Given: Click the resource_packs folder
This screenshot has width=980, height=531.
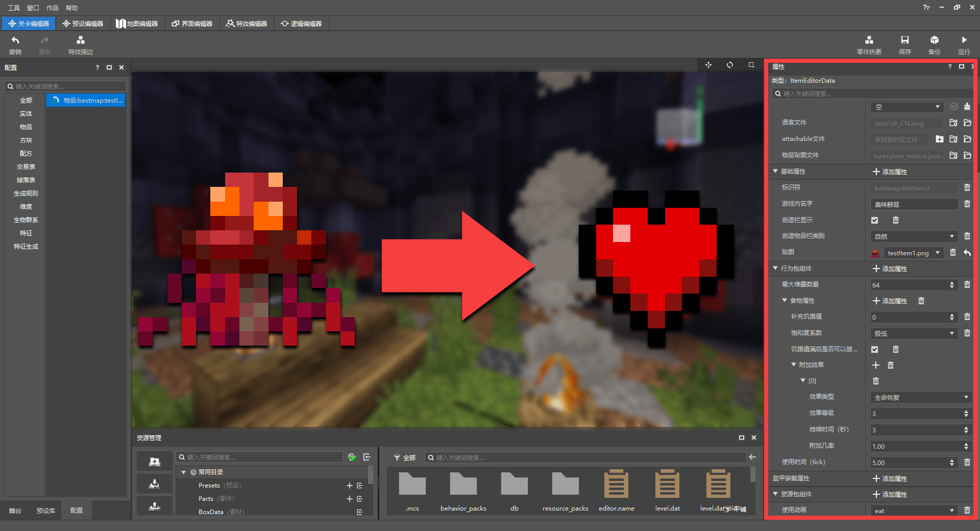Looking at the screenshot, I should click(x=565, y=491).
